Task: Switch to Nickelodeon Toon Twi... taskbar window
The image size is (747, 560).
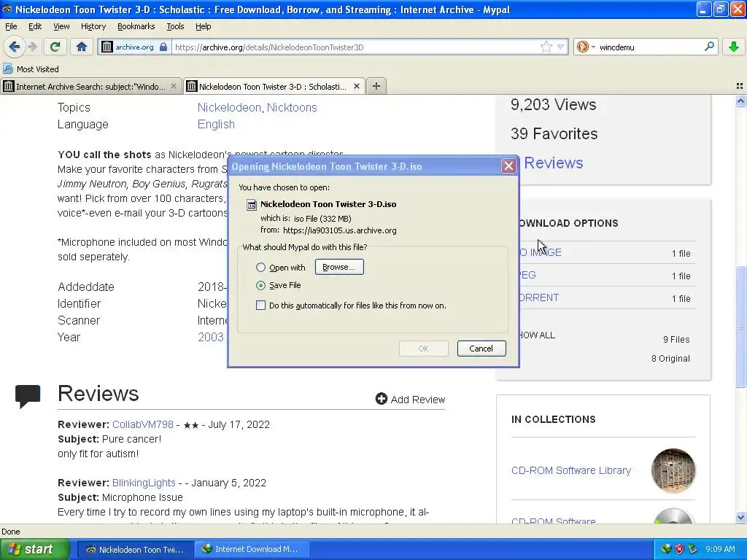Action: (135, 549)
